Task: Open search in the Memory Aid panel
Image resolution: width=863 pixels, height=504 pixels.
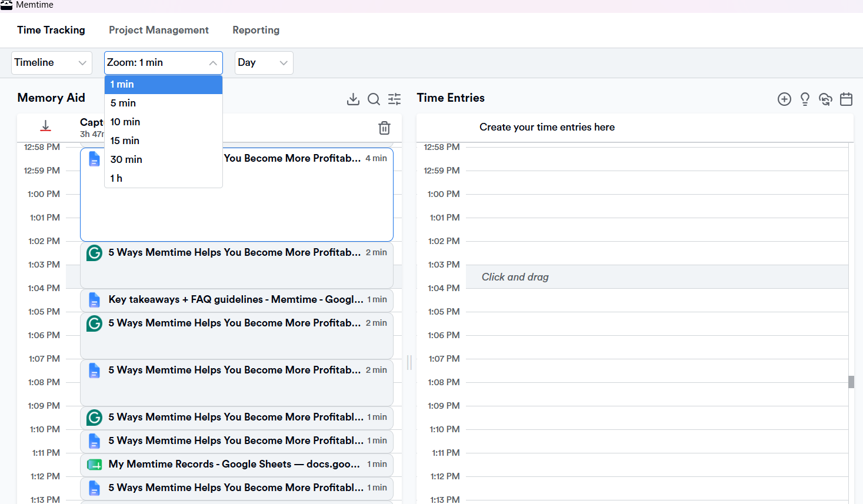Action: [374, 99]
